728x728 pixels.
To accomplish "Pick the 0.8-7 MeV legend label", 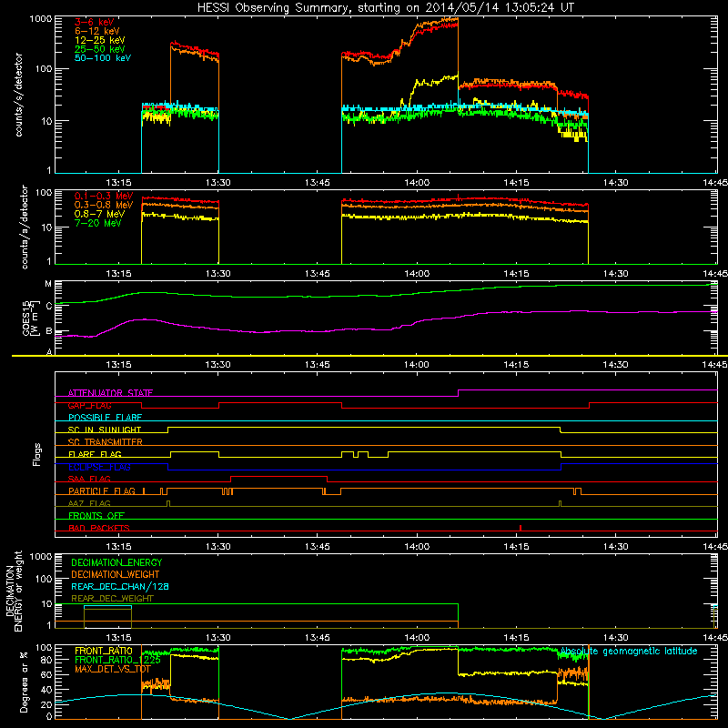I will 99,214.
